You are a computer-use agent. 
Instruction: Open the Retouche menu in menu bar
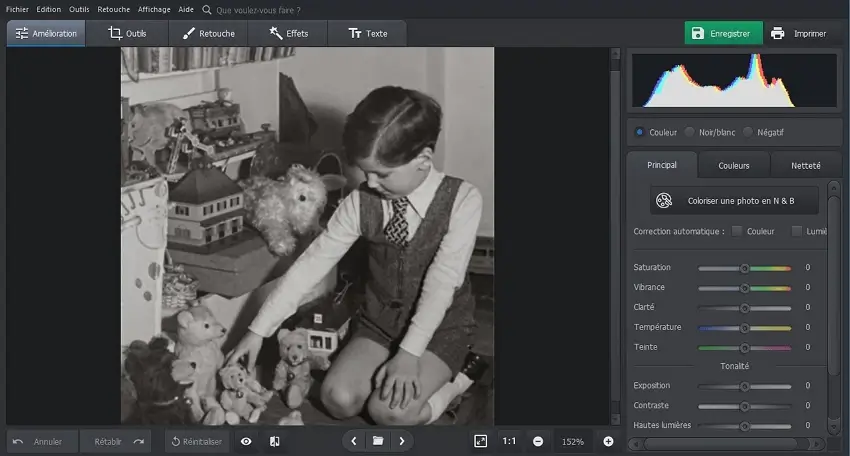(x=114, y=9)
